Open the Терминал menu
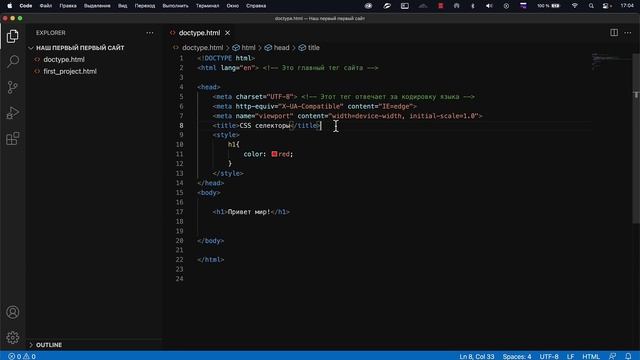 (x=207, y=6)
